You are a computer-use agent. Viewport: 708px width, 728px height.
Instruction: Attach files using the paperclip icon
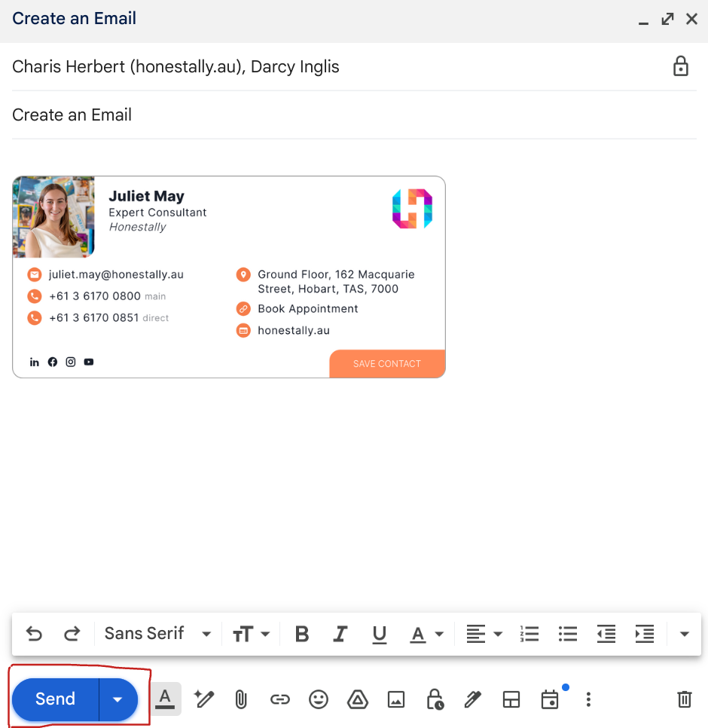[241, 699]
